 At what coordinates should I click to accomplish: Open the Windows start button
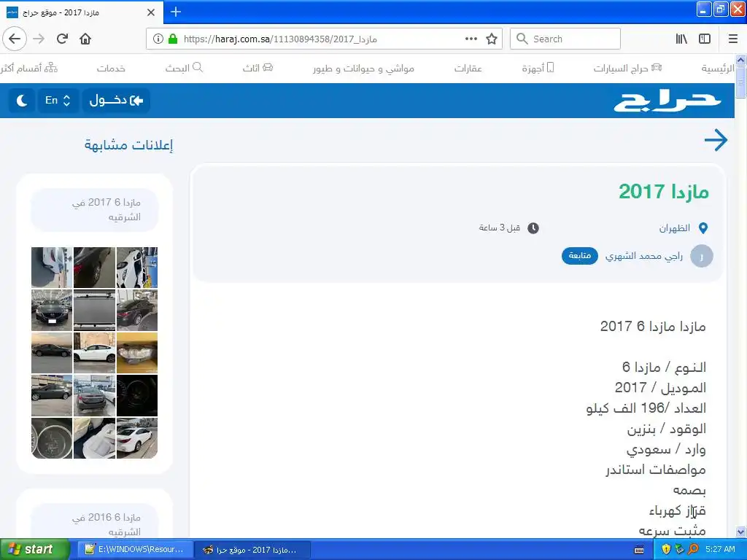(34, 550)
